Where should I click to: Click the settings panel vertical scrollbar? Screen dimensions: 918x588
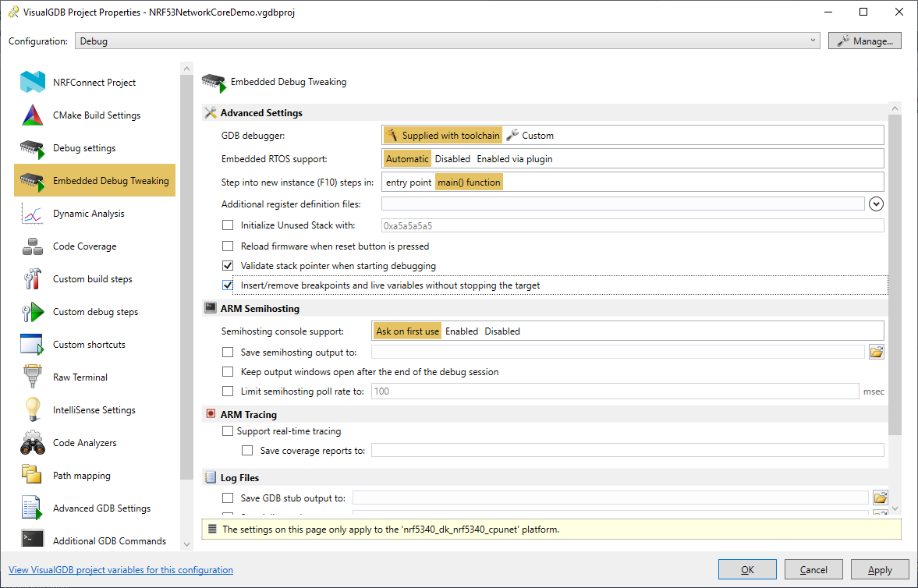[x=895, y=275]
